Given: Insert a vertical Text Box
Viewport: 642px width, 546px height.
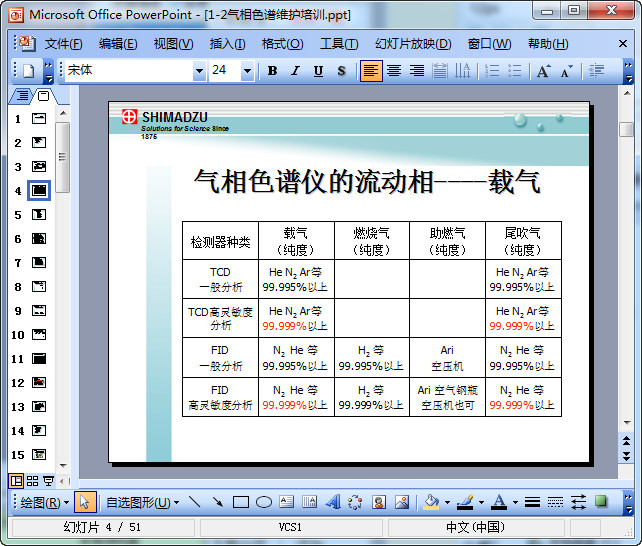Looking at the screenshot, I should [310, 502].
